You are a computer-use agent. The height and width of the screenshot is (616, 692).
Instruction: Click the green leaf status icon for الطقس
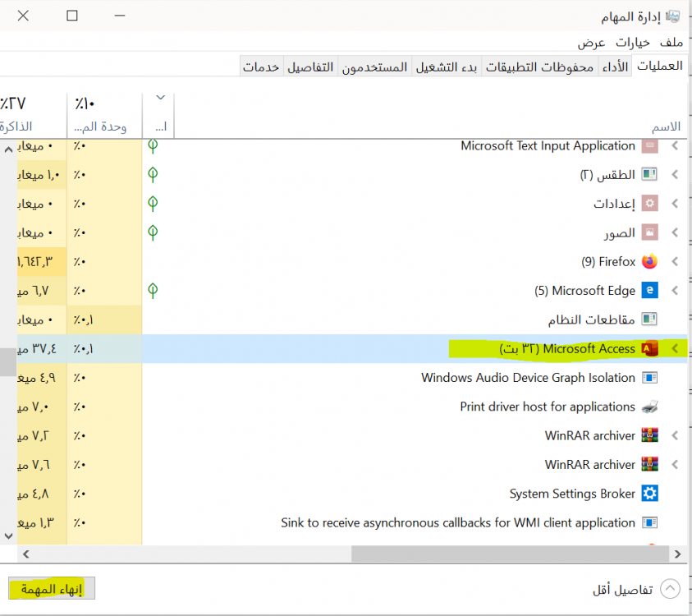tap(153, 174)
